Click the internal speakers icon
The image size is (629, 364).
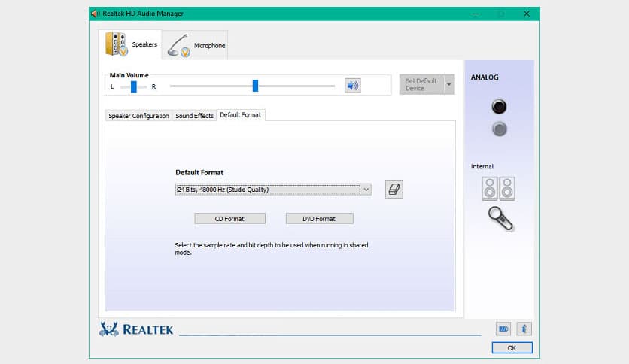[x=498, y=189]
